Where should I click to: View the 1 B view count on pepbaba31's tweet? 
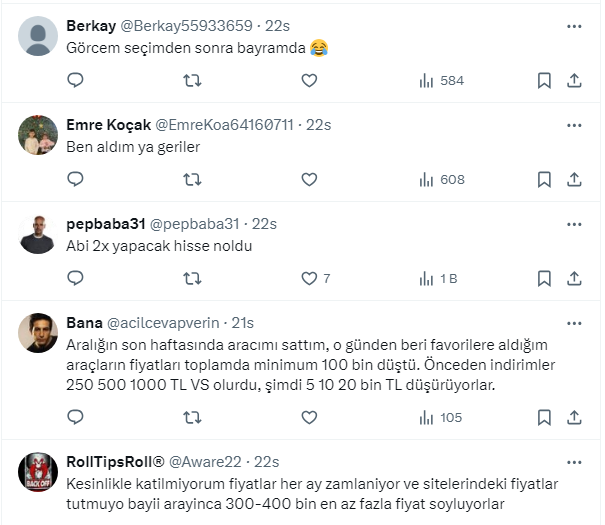coord(440,278)
